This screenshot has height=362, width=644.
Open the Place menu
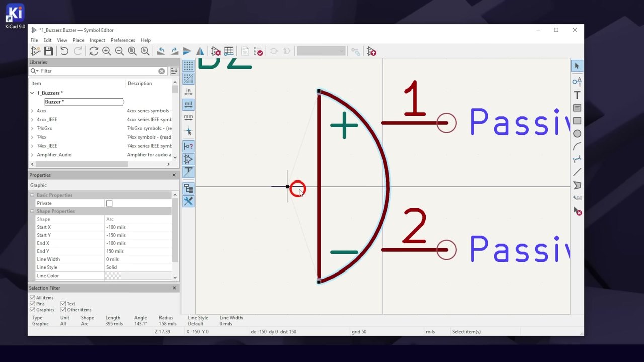(x=78, y=40)
